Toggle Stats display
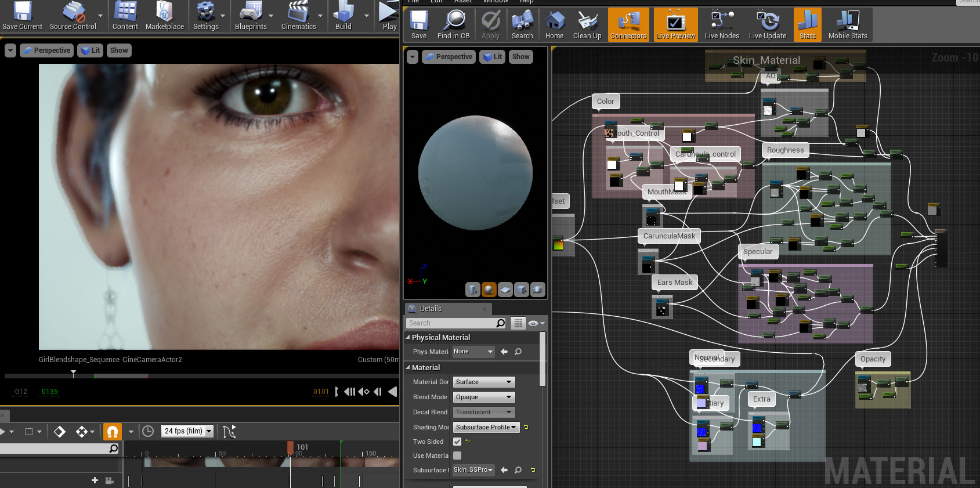The width and height of the screenshot is (980, 488). [808, 25]
